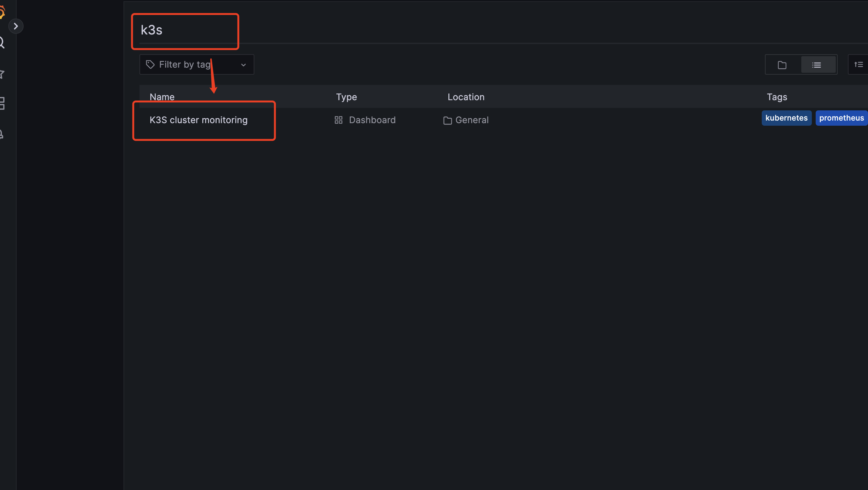This screenshot has width=868, height=490.
Task: Expand the sidebar with the chevron button
Action: 16,26
